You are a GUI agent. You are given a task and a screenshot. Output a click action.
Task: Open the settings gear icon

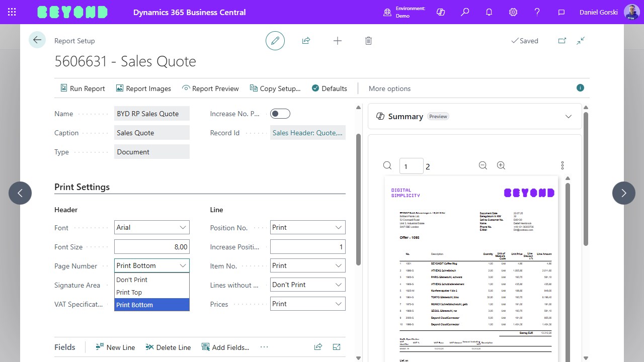coord(513,12)
